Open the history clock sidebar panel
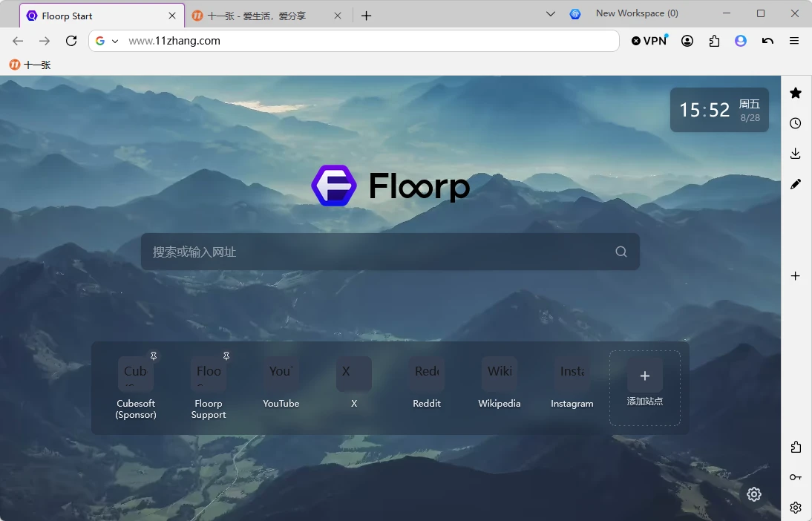The image size is (812, 521). 796,123
